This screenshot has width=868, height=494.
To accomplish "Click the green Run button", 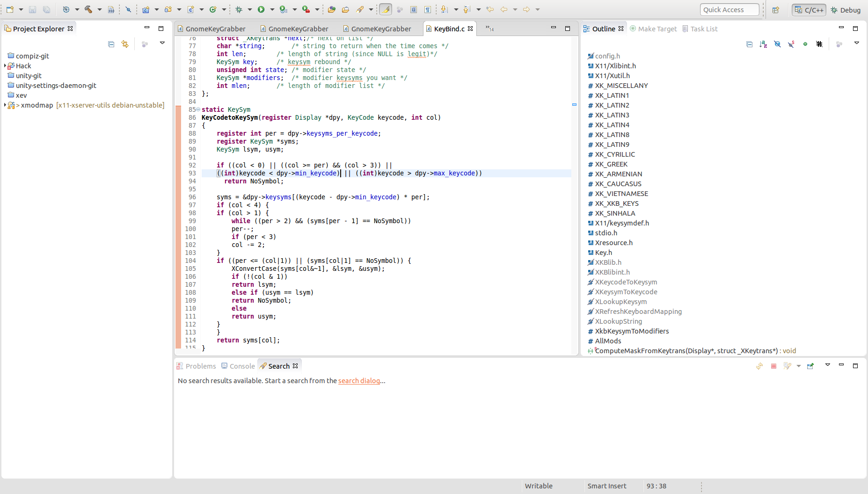I will coord(261,9).
